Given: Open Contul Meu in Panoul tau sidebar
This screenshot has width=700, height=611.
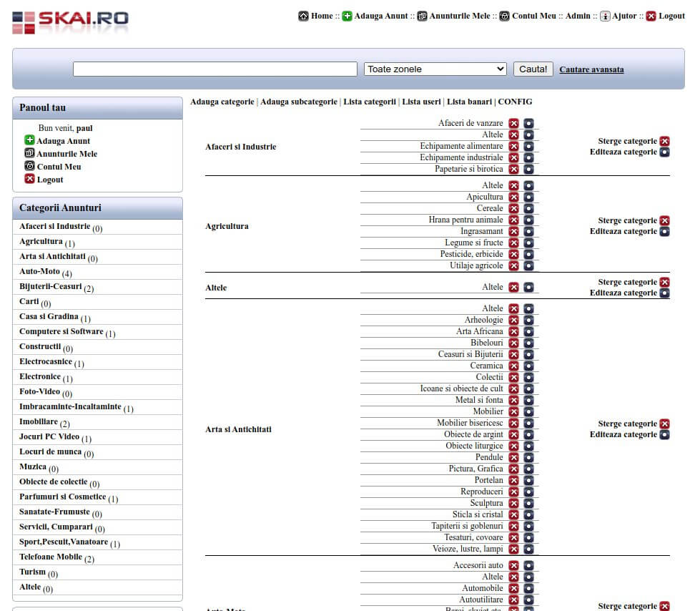Looking at the screenshot, I should click(59, 167).
